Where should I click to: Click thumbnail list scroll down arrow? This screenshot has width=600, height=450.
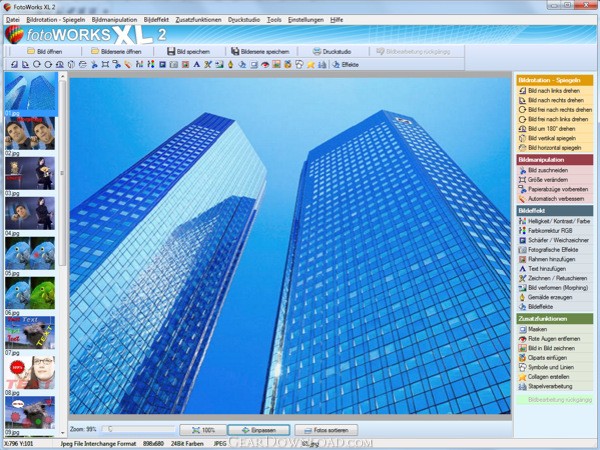63,433
